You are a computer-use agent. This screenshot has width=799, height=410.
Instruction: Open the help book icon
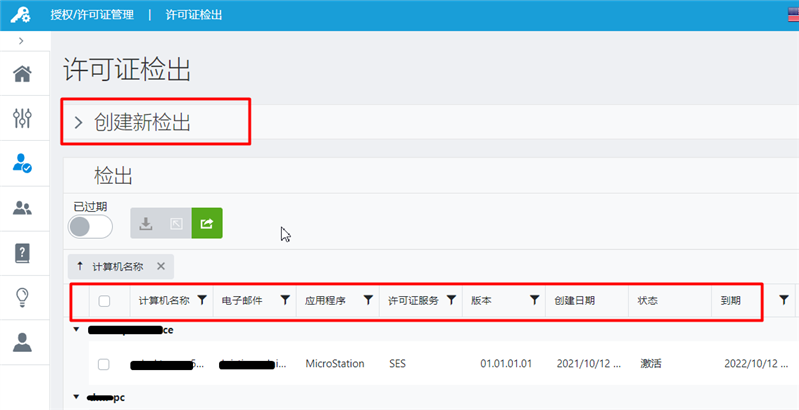point(22,253)
